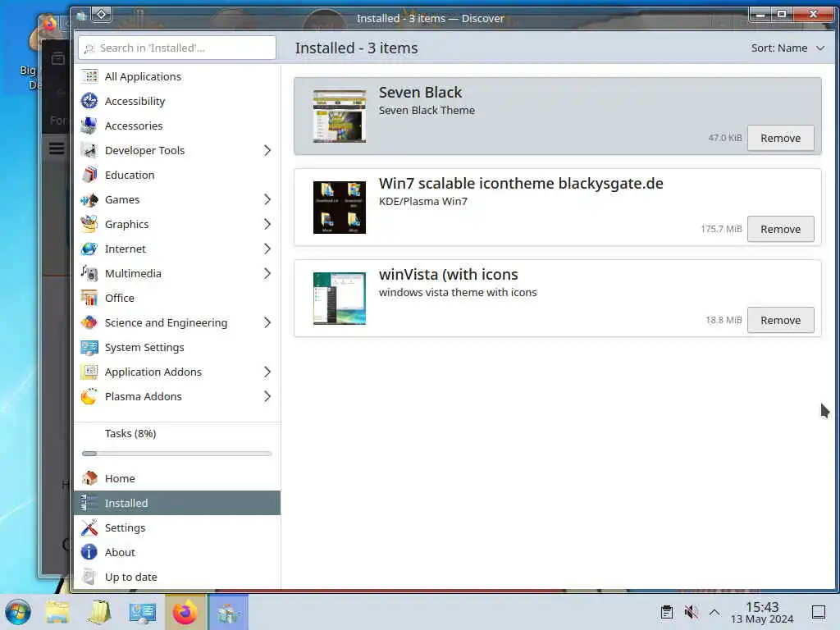Open the Settings page entry
This screenshot has height=630, width=840.
click(177, 527)
